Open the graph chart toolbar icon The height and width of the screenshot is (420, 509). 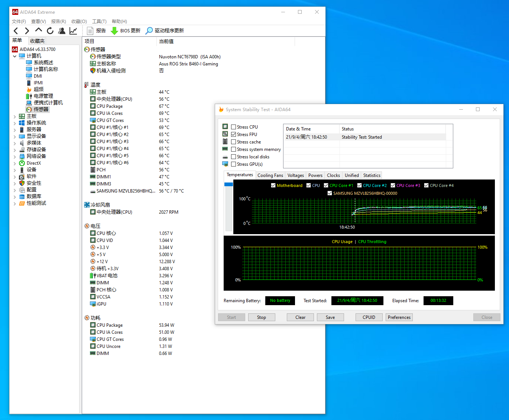pos(73,30)
